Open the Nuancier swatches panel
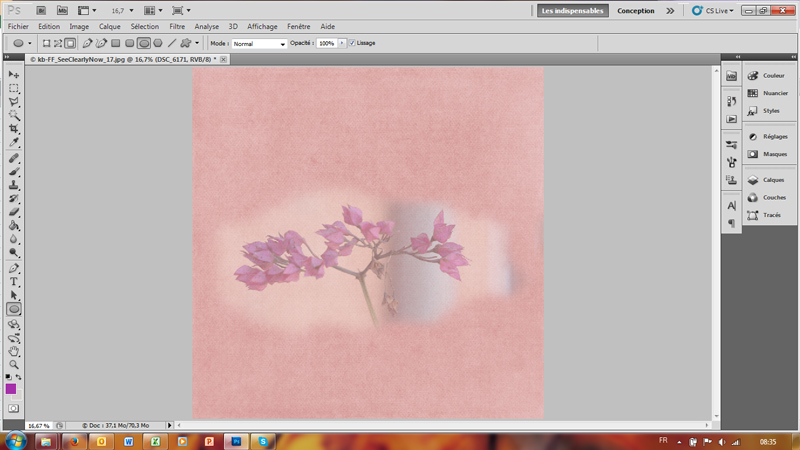Viewport: 800px width, 450px height. [773, 93]
